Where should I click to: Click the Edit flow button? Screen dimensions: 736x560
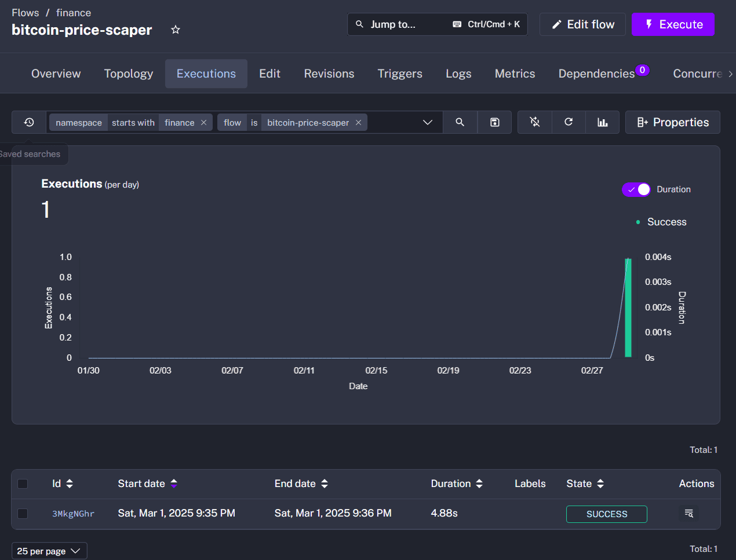[582, 24]
